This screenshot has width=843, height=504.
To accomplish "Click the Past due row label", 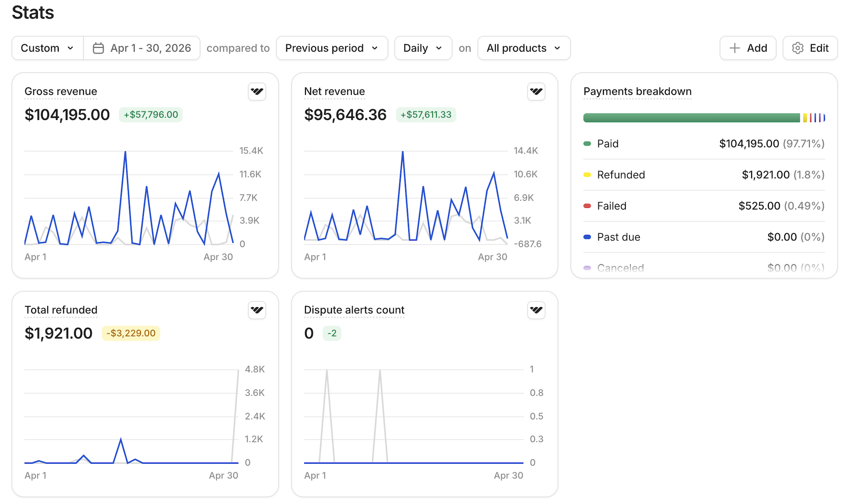I will tap(618, 237).
